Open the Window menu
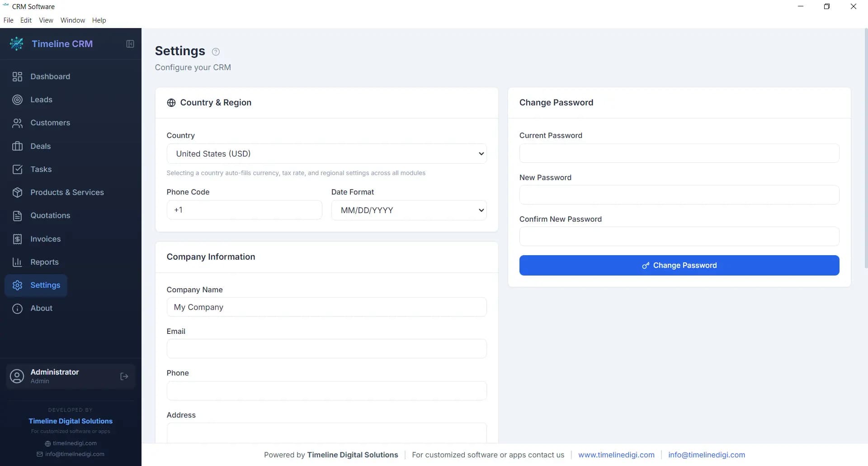Viewport: 868px width, 466px height. tap(72, 20)
